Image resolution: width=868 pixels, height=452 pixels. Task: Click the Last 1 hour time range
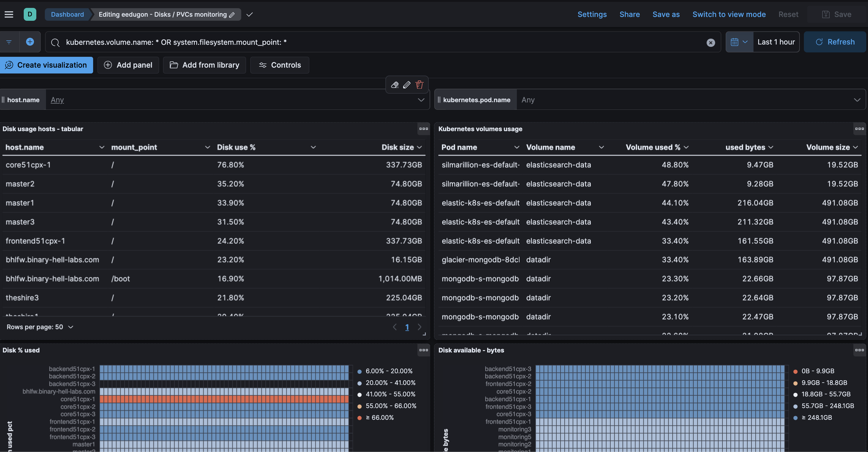pyautogui.click(x=776, y=42)
